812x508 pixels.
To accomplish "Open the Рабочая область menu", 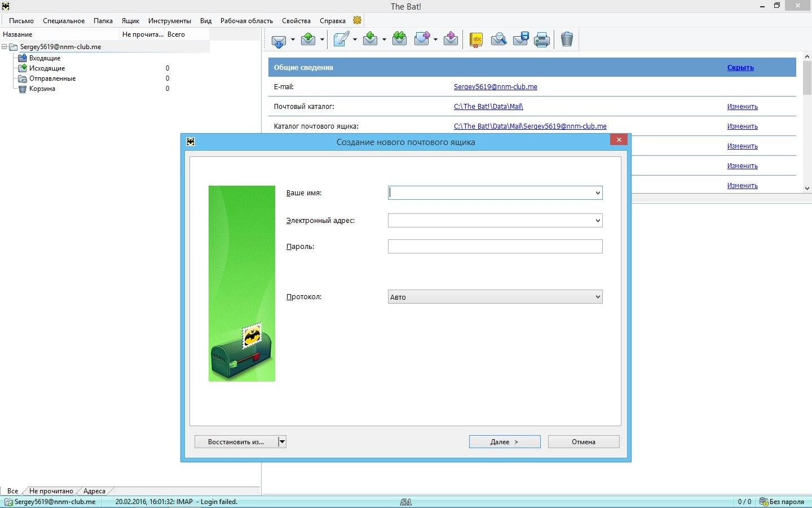I will tap(246, 21).
